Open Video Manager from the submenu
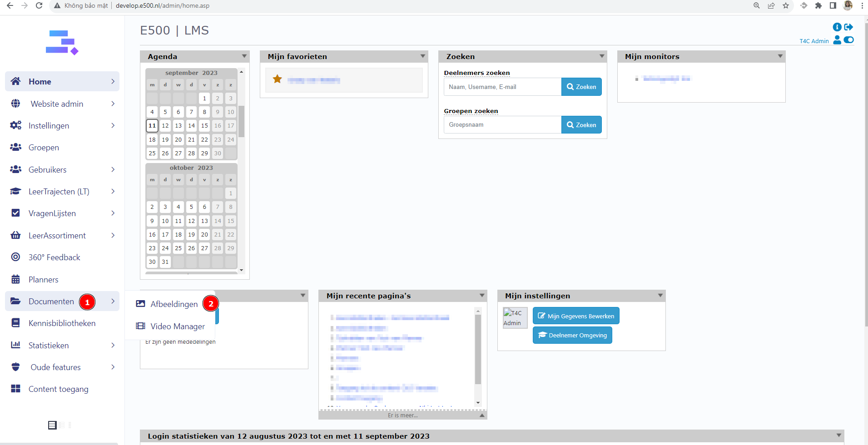This screenshot has height=445, width=868. (177, 326)
